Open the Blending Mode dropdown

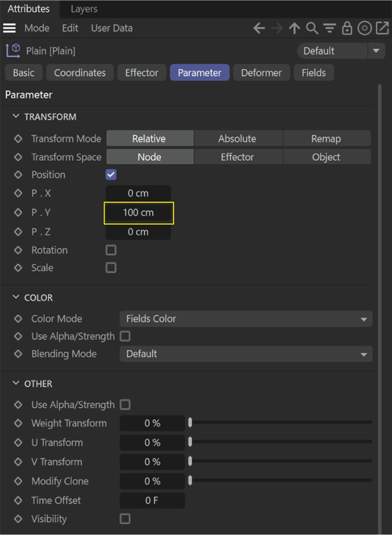coord(246,354)
